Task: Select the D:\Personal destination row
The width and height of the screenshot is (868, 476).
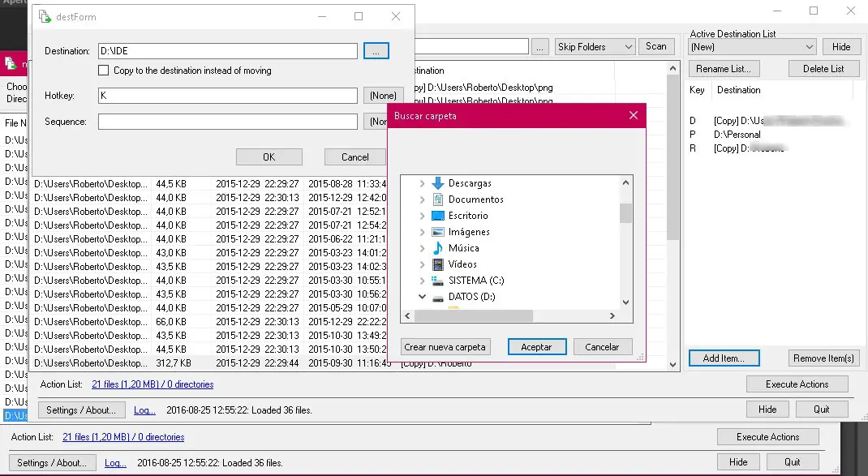Action: (770, 135)
